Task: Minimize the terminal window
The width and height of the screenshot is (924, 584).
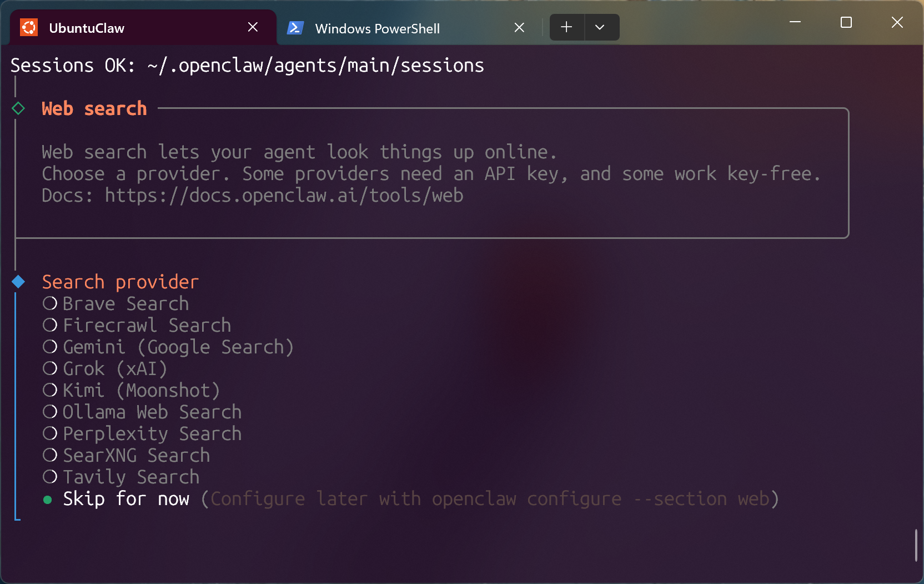Action: coord(795,22)
